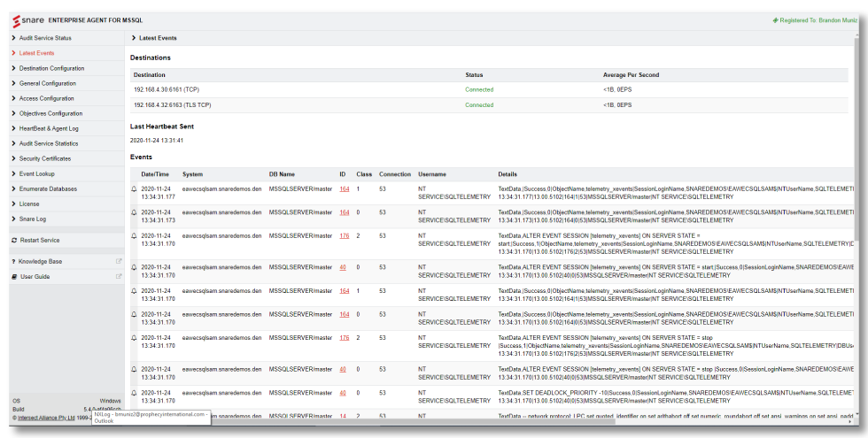Click Registered To: Brandon Muniz text
Screen dimensions: 868x438
(x=818, y=20)
